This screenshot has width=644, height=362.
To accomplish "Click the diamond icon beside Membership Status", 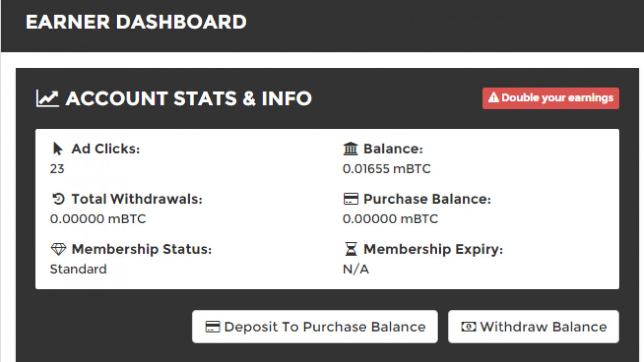I will 58,249.
